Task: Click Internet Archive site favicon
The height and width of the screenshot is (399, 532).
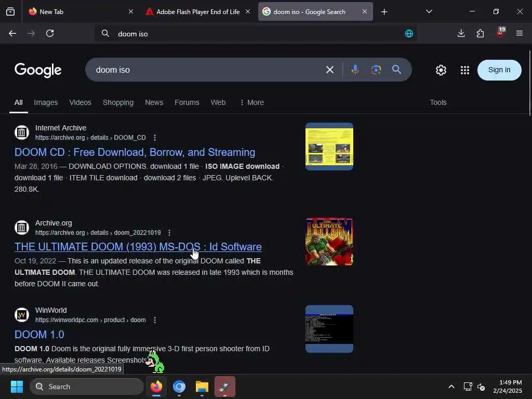Action: [22, 132]
